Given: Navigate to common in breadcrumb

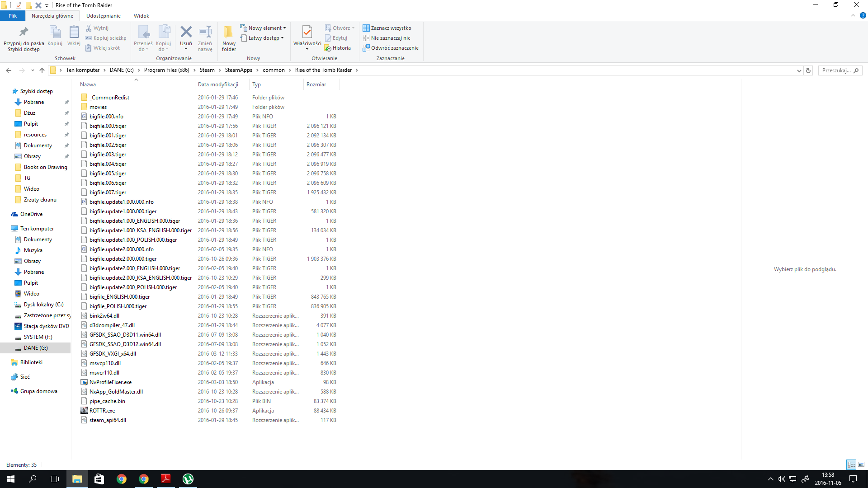Looking at the screenshot, I should 274,70.
